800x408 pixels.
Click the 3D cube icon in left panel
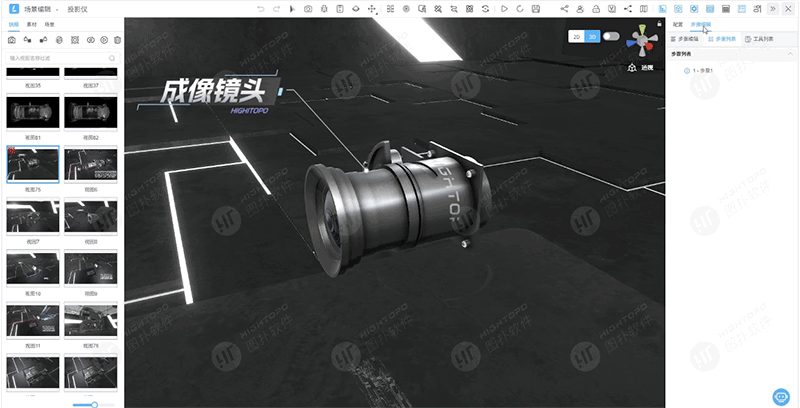(59, 40)
